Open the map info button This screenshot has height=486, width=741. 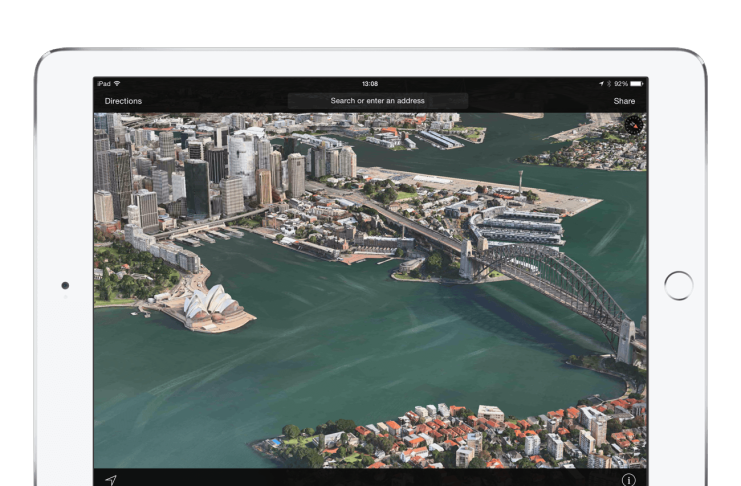point(629,480)
